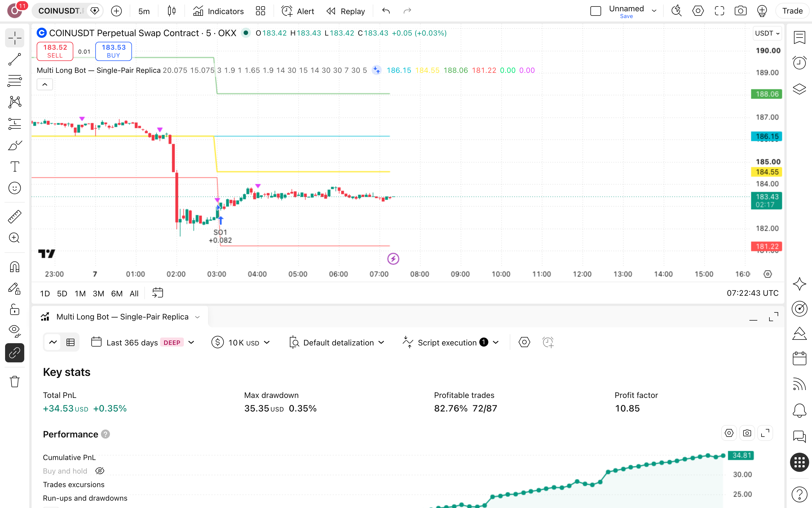
Task: Open the Trade panel
Action: coord(792,11)
